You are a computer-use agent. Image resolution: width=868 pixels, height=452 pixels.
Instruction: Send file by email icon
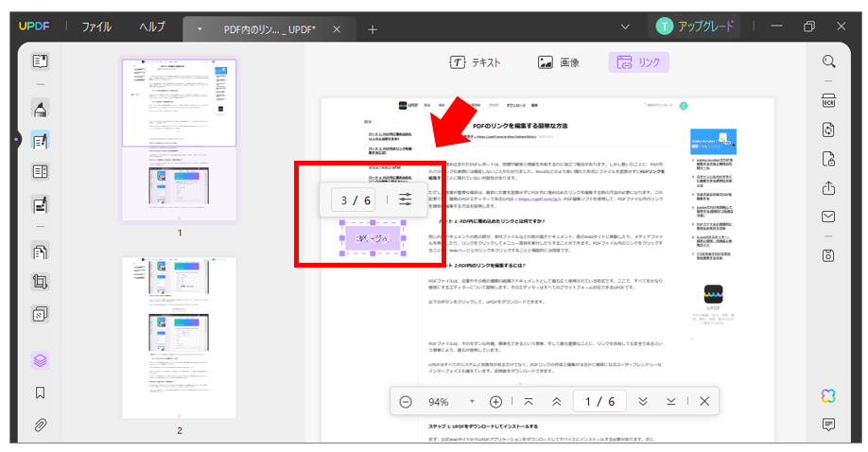tap(828, 217)
